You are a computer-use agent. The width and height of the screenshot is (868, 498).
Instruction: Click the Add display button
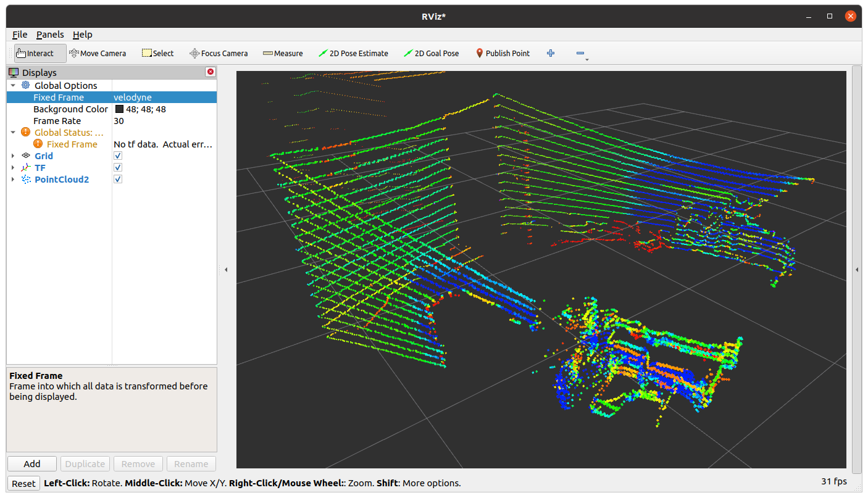tap(32, 464)
